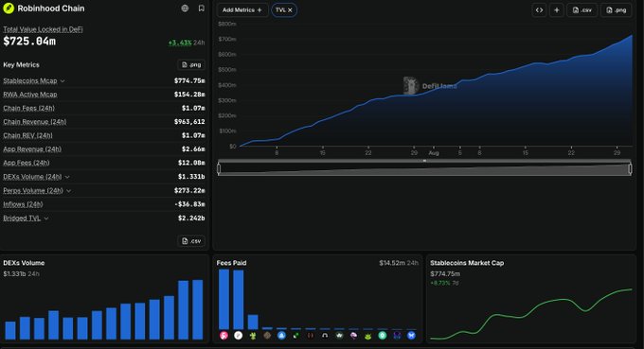Click the tallest first bar in Fees Paid chart
The image size is (644, 349).
pos(224,300)
